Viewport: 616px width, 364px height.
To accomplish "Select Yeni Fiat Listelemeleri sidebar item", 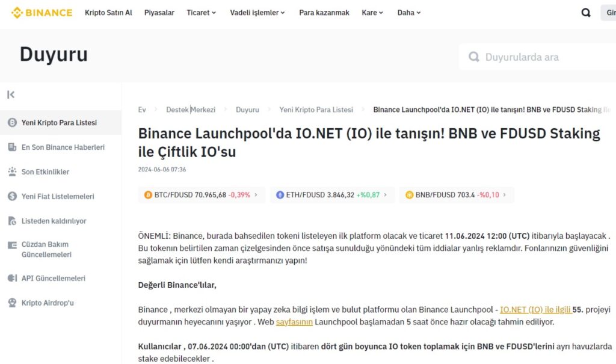I will [61, 196].
